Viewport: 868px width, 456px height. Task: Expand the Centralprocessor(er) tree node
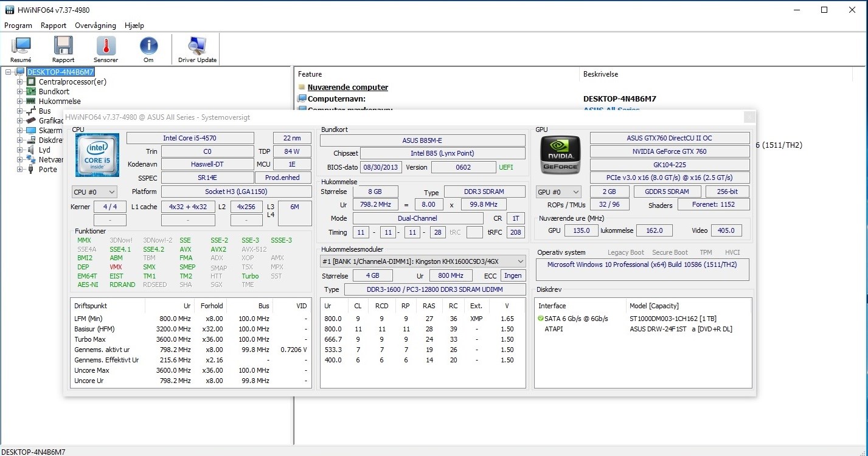click(19, 82)
